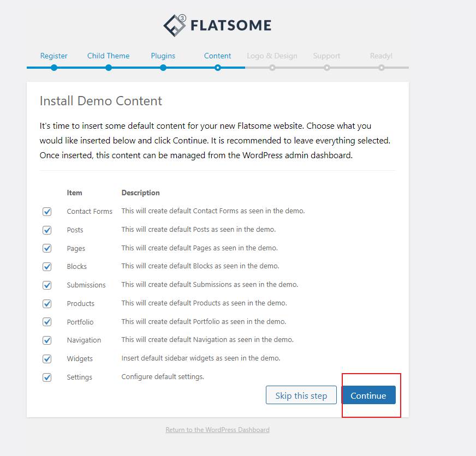This screenshot has width=476, height=456.
Task: Click the Description column header
Action: coord(140,193)
